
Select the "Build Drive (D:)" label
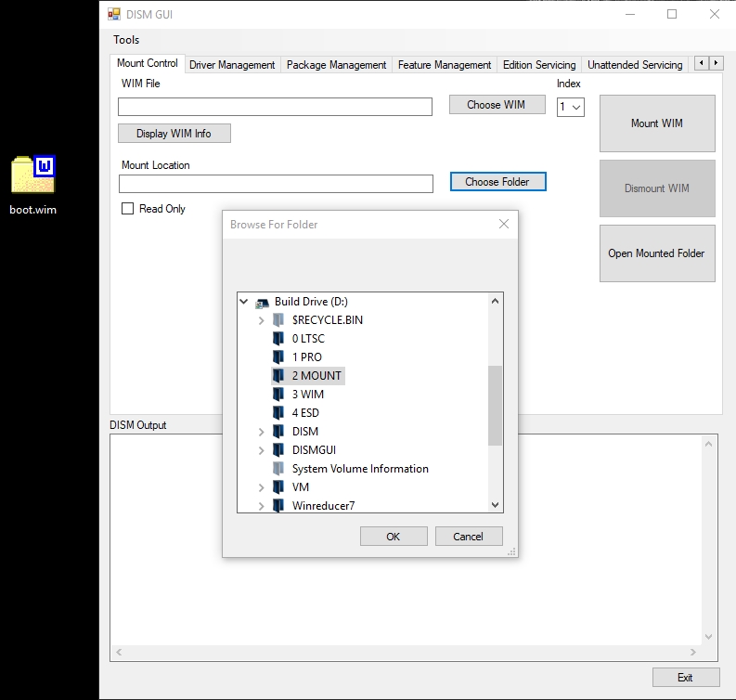pyautogui.click(x=311, y=302)
